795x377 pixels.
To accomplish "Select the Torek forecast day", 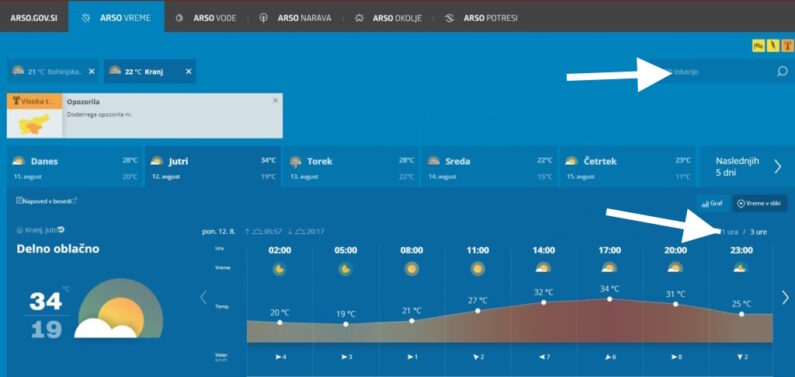I will click(351, 167).
